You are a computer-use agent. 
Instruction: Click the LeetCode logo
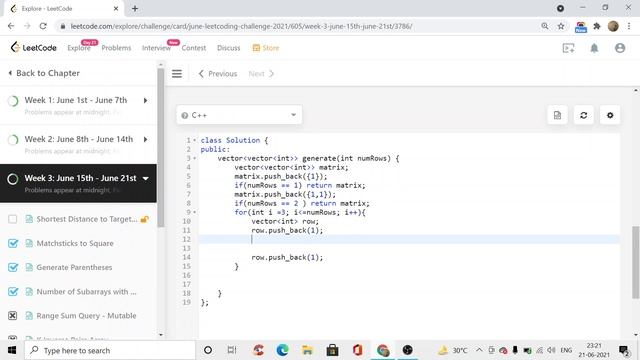click(x=33, y=48)
